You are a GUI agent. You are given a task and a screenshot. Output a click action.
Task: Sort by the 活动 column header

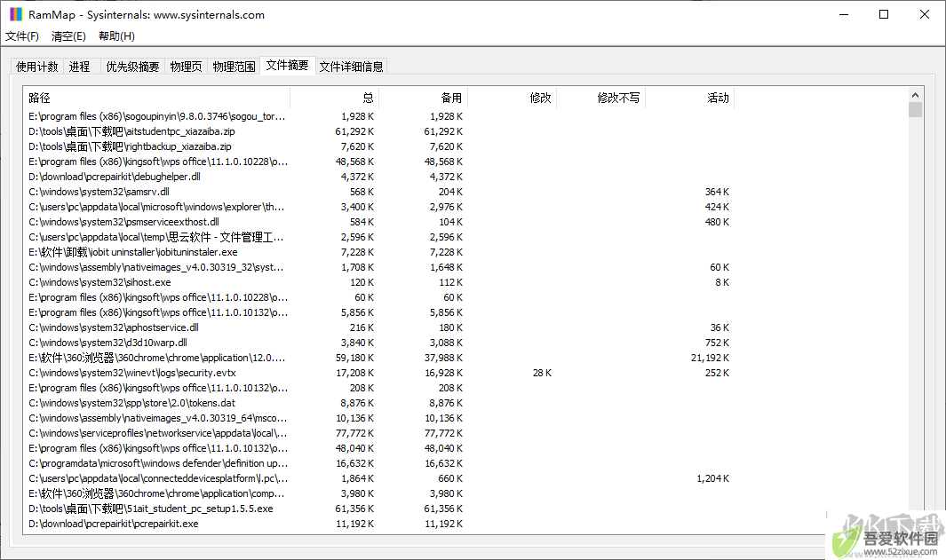[x=689, y=98]
